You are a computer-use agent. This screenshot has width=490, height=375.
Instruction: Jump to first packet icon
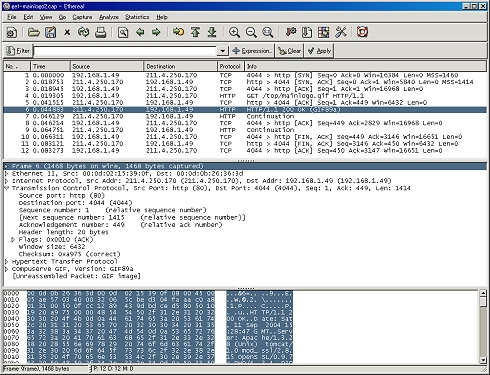point(195,32)
